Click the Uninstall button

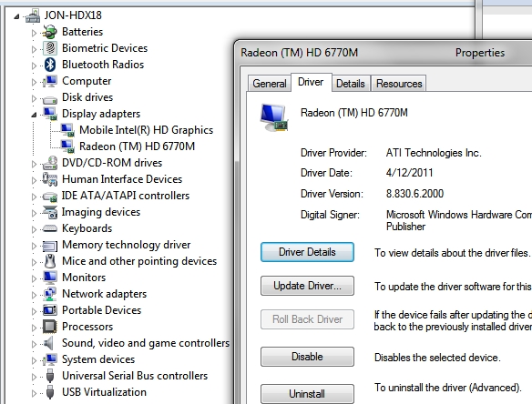(307, 393)
